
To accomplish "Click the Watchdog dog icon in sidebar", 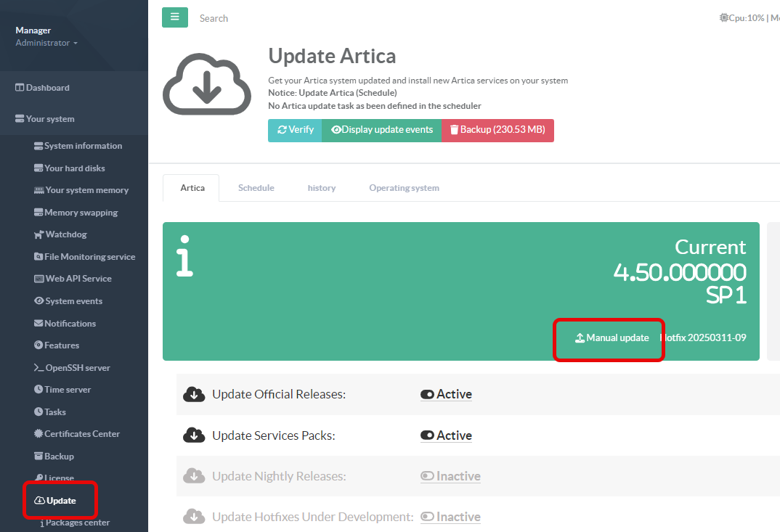I will [x=39, y=234].
